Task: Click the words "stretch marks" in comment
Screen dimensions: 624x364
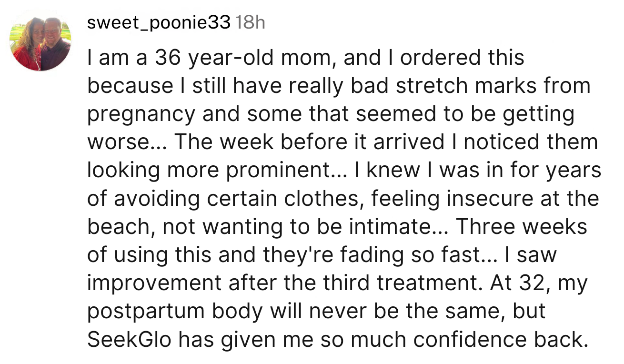Action: [x=468, y=86]
